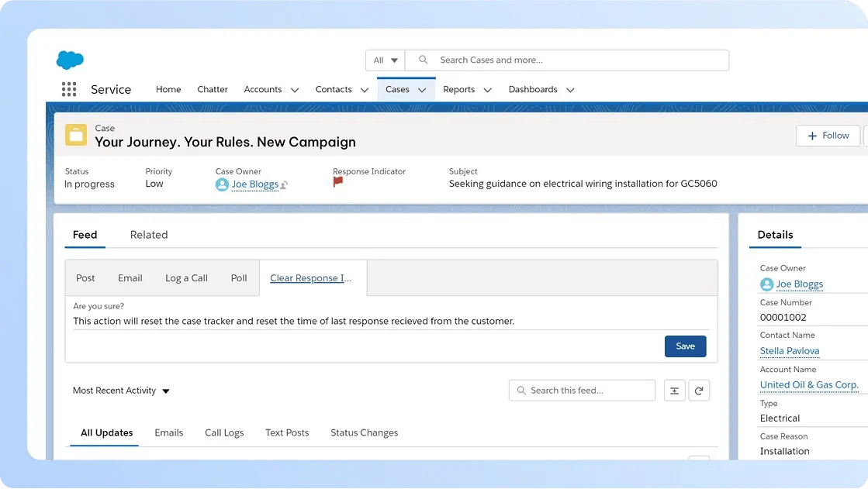Click the Follow button
This screenshot has height=489, width=868.
(828, 135)
